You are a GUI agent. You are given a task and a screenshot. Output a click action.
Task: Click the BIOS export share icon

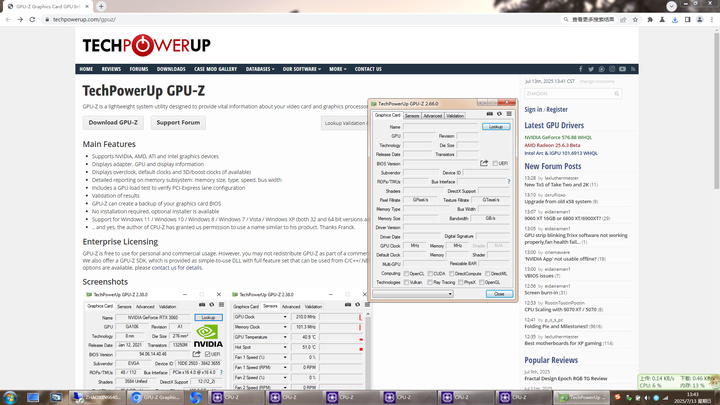click(x=484, y=163)
